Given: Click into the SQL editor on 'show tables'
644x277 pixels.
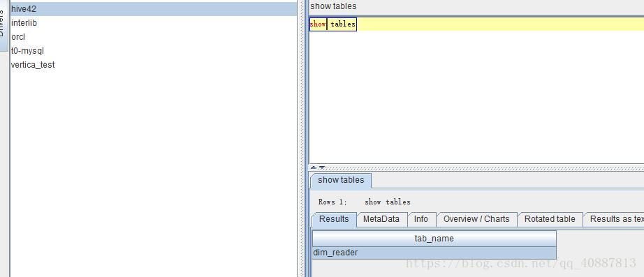Looking at the screenshot, I should 332,24.
